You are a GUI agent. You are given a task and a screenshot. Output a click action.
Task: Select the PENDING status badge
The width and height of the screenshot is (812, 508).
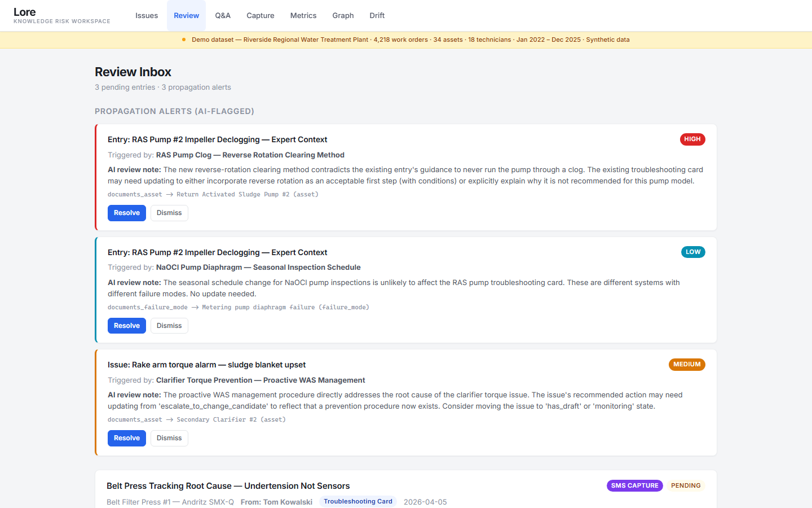(x=686, y=485)
